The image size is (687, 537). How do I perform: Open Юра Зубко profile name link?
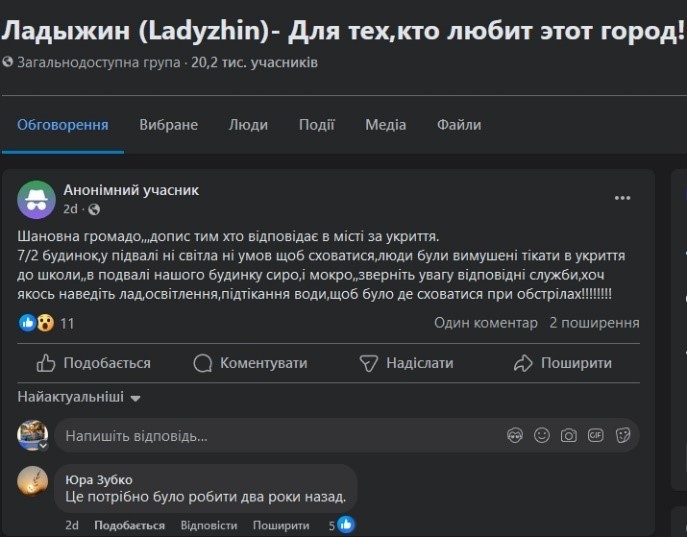[x=99, y=480]
